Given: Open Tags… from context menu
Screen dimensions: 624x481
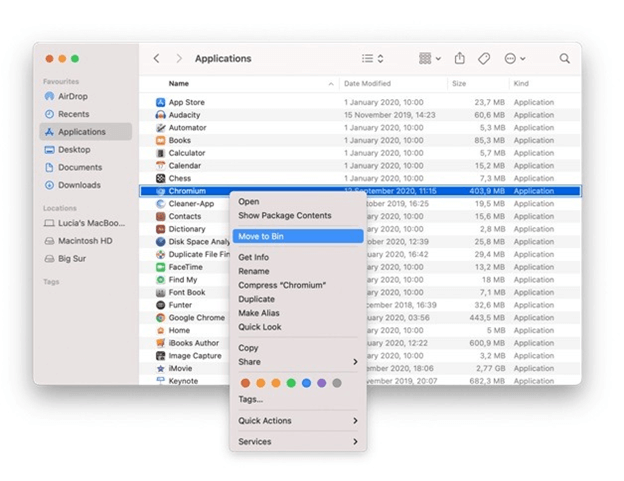Looking at the screenshot, I should 298,399.
